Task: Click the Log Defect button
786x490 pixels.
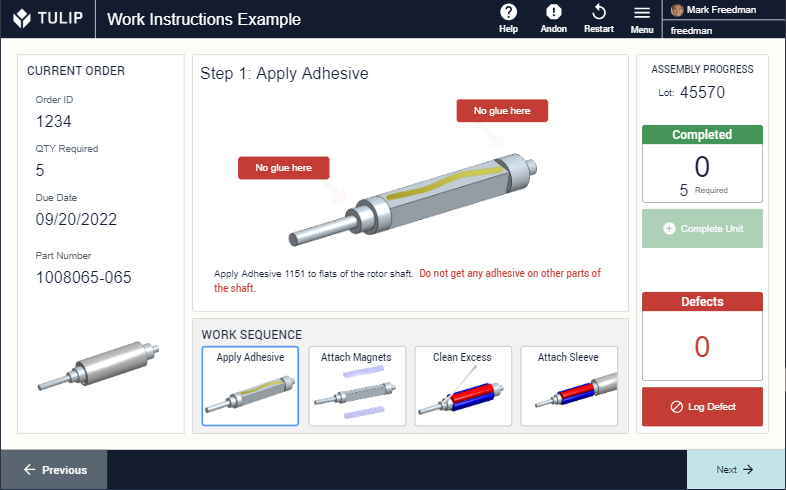Action: point(702,407)
